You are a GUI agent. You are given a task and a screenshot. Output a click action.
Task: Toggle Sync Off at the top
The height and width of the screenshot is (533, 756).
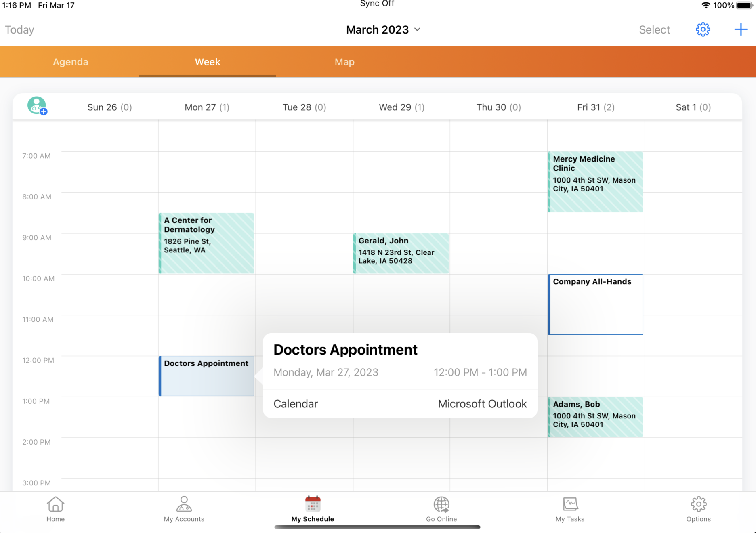click(x=376, y=4)
